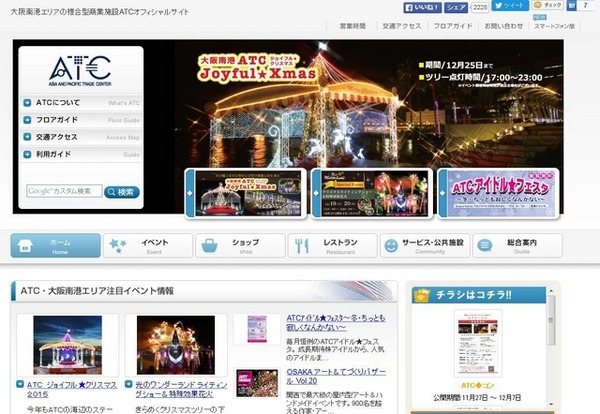Open the ATCについて sidebar item
600x414 pixels.
(81, 103)
